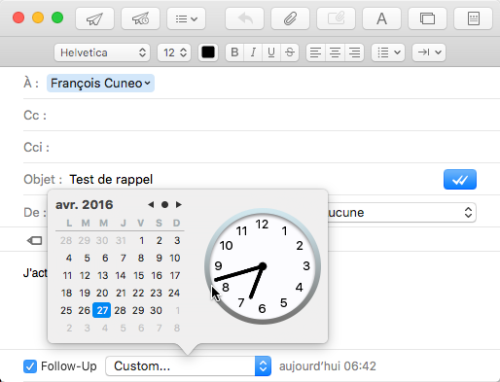The width and height of the screenshot is (500, 382).
Task: Click the 12 on the clock face
Action: click(x=262, y=224)
